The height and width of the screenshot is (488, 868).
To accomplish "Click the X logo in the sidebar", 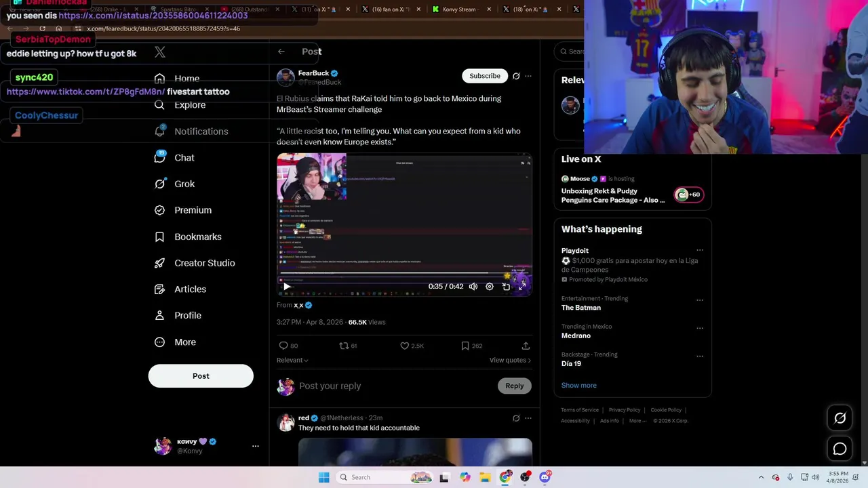I will pyautogui.click(x=160, y=52).
